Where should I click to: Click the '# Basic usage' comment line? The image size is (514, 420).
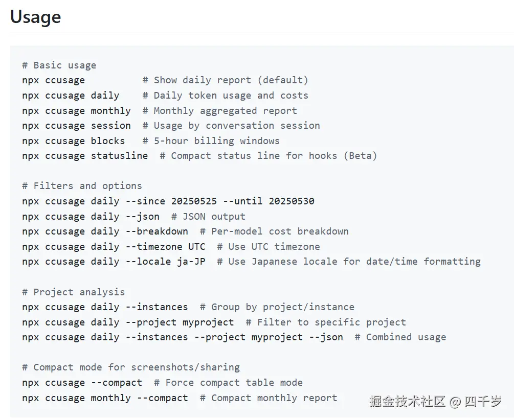point(59,65)
